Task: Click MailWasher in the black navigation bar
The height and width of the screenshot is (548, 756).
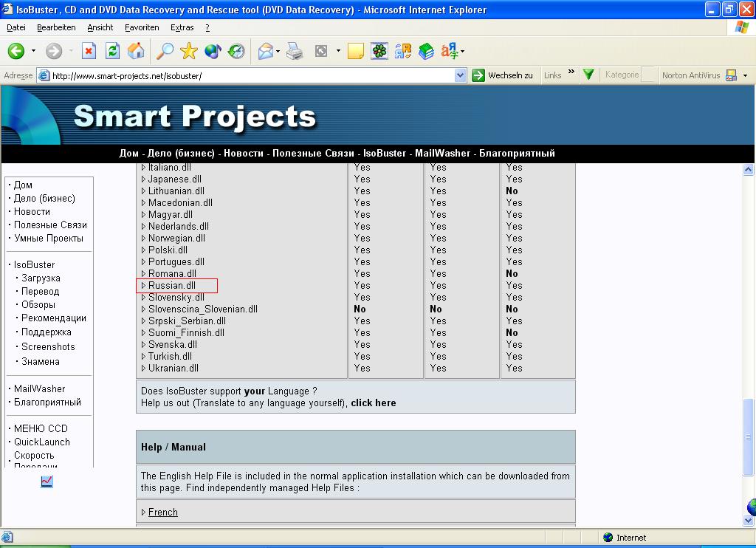Action: [443, 154]
